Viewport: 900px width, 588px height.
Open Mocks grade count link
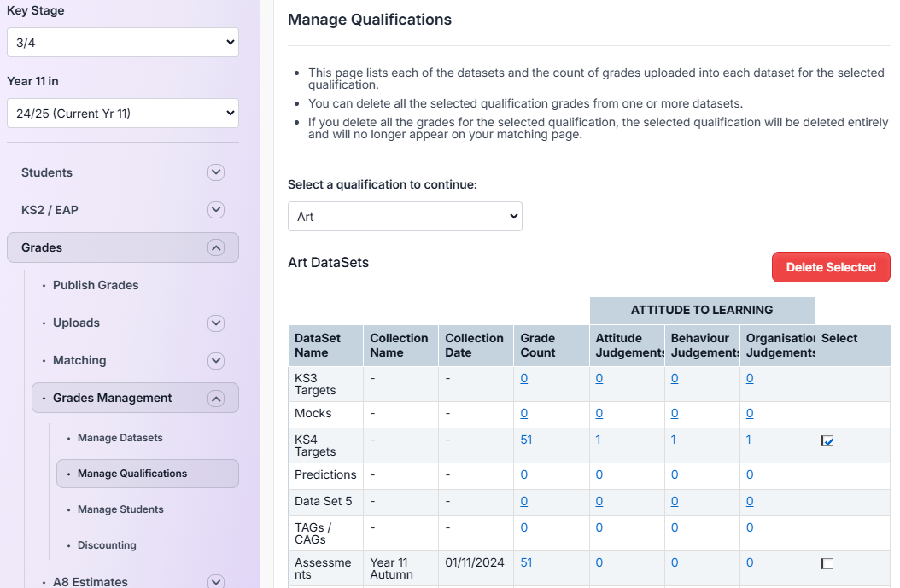coord(524,414)
